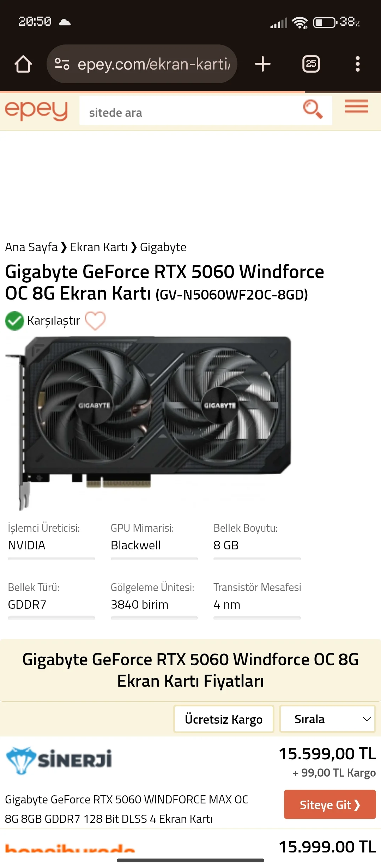
Task: Open Gigabyte breadcrumb link
Action: tap(163, 247)
